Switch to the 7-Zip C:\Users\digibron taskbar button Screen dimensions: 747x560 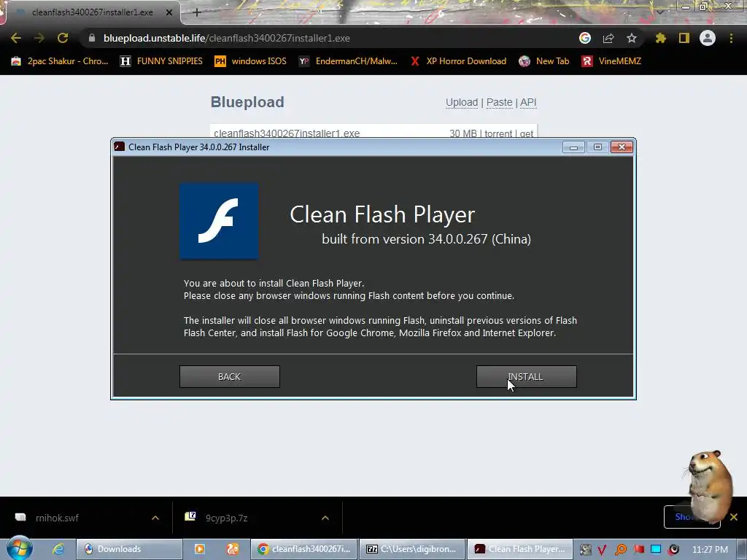coord(411,549)
